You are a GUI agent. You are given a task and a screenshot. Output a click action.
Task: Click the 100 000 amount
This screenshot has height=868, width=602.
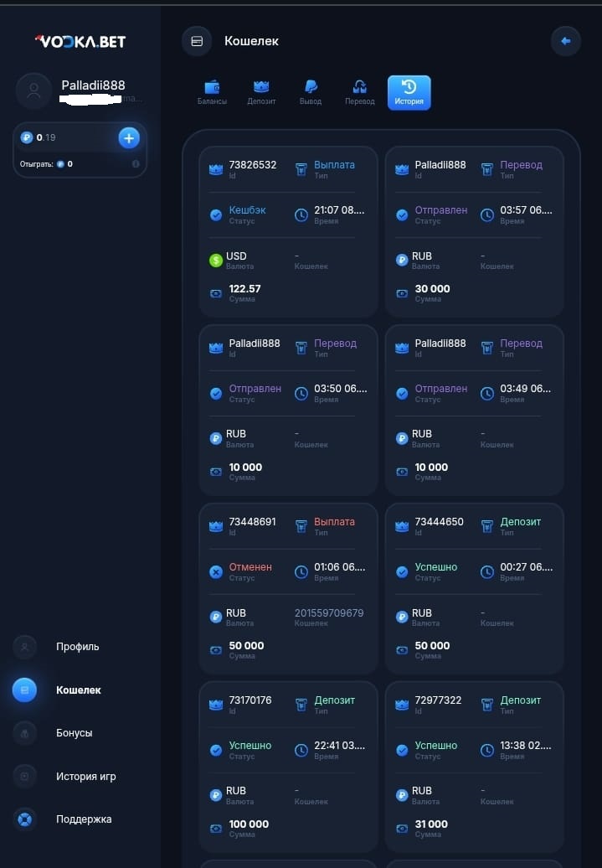249,824
